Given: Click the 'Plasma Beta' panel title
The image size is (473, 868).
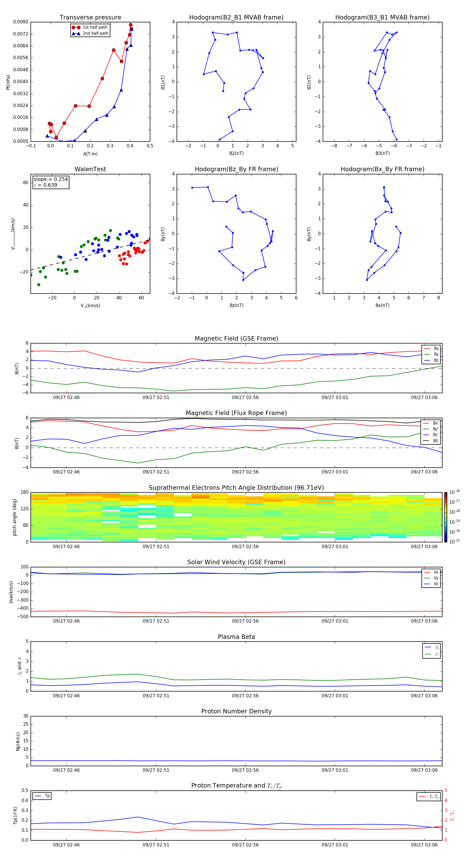Looking at the screenshot, I should tap(236, 637).
